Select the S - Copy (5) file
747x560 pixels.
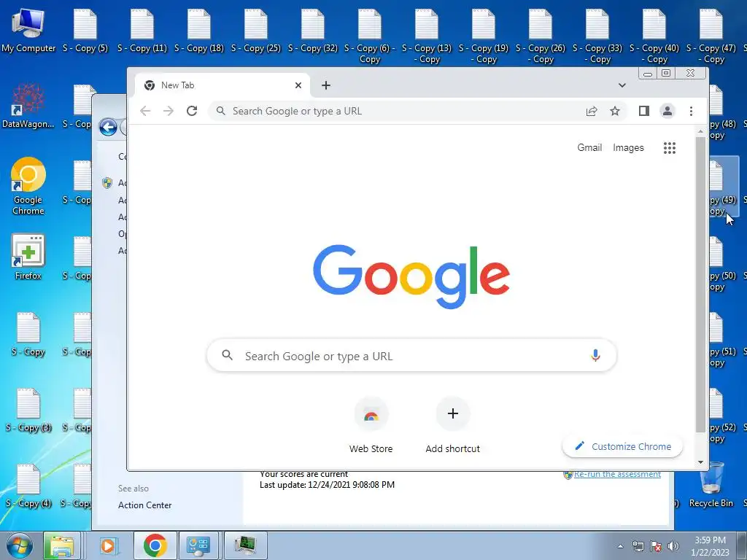(x=85, y=30)
